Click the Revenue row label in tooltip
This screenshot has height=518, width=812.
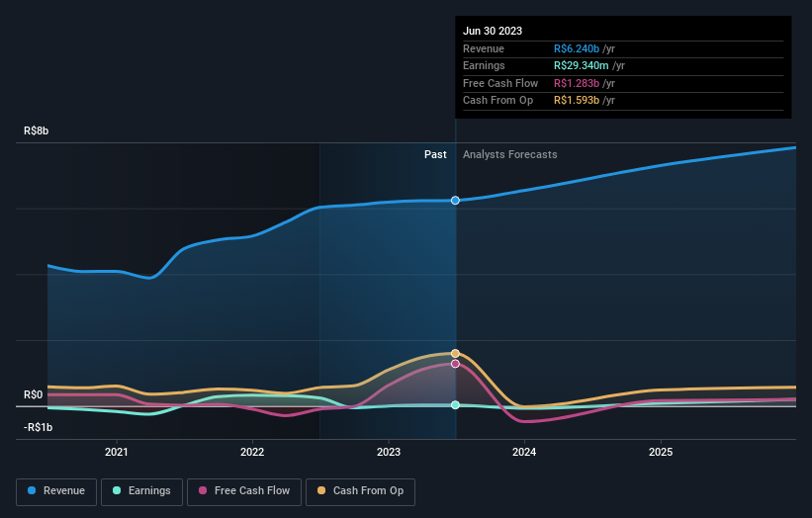484,48
